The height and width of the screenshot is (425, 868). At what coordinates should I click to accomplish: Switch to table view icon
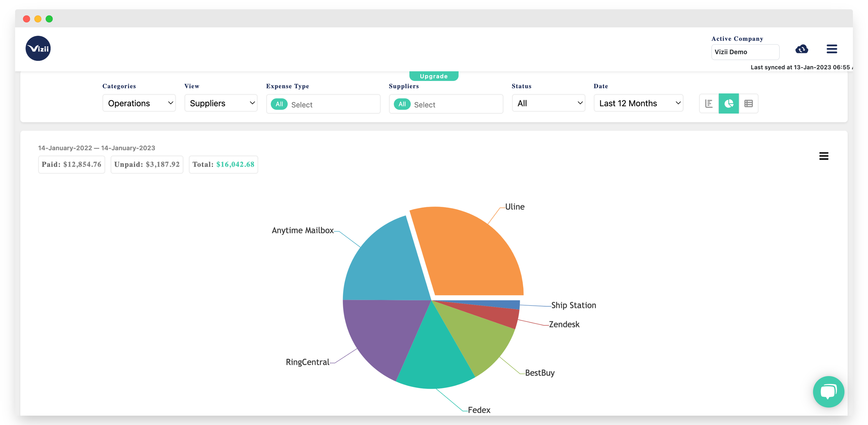[748, 104]
